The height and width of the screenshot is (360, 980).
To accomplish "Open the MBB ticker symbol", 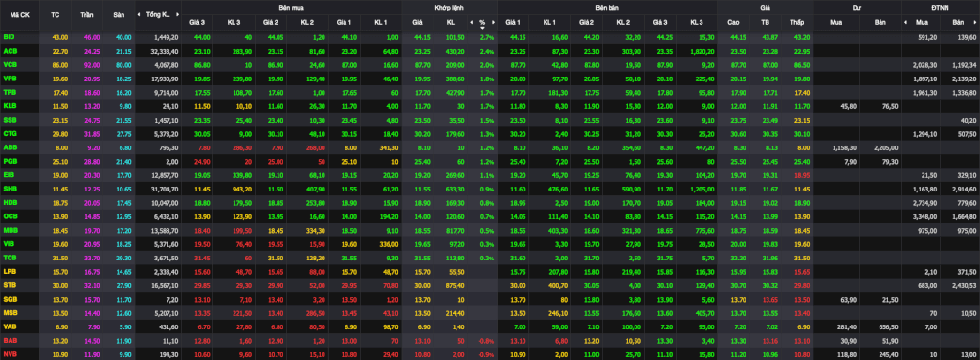I will pyautogui.click(x=10, y=230).
